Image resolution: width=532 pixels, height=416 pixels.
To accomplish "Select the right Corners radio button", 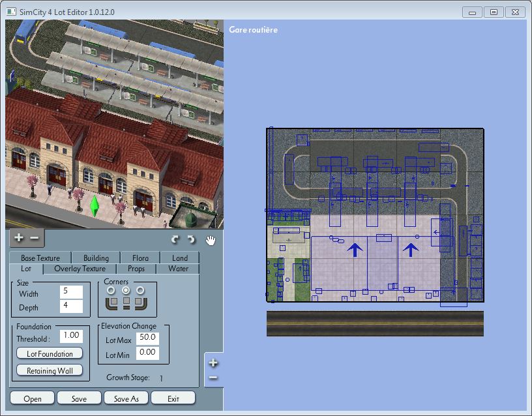I will [x=140, y=291].
